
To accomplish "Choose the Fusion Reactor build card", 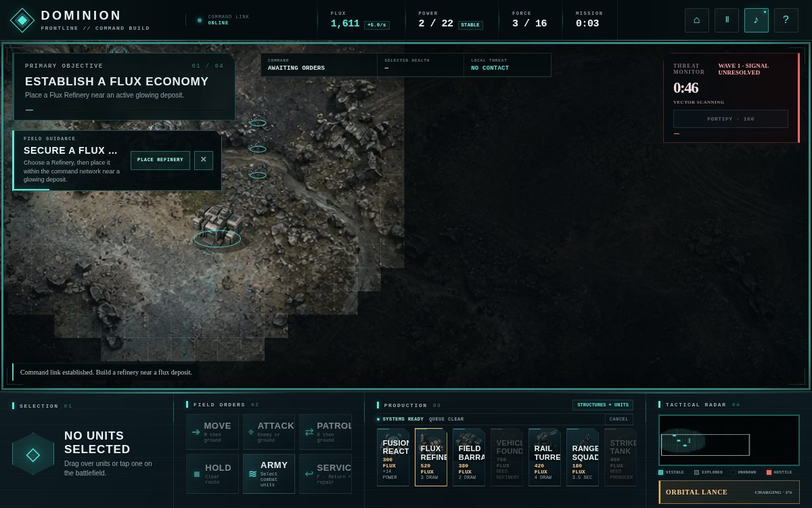I will [x=393, y=457].
